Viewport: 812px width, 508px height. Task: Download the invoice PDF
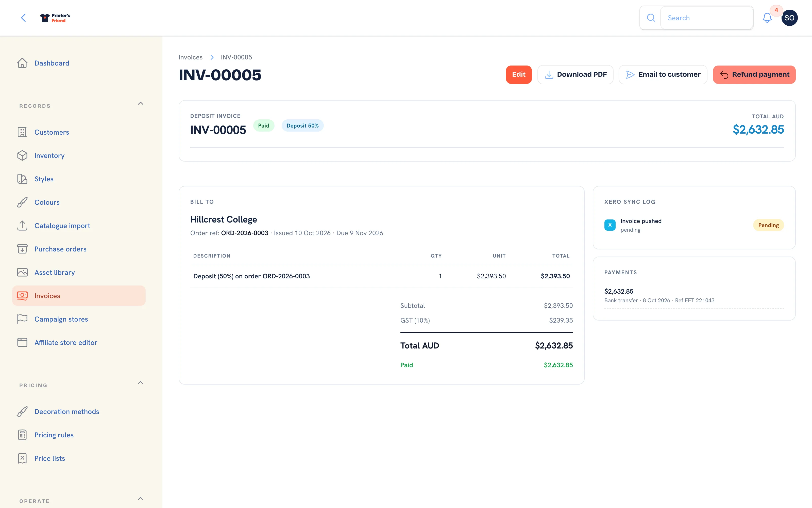click(575, 75)
